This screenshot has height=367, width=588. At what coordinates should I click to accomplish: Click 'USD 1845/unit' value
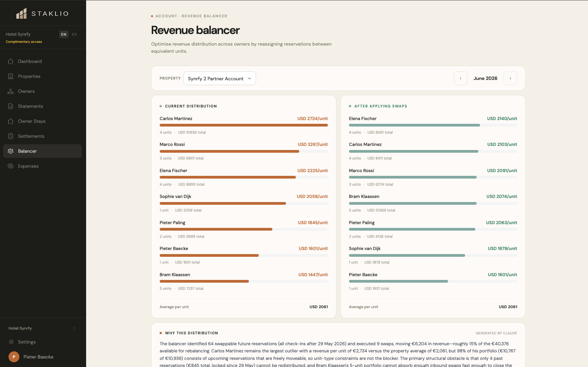pyautogui.click(x=313, y=222)
